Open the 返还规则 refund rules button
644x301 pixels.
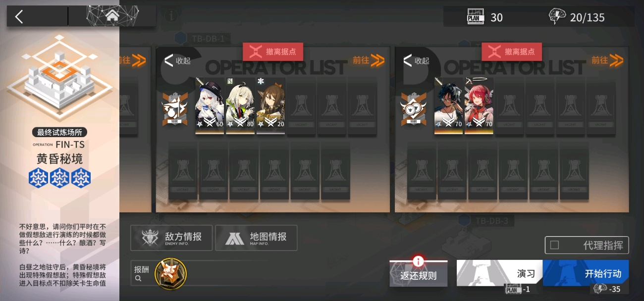tap(419, 274)
